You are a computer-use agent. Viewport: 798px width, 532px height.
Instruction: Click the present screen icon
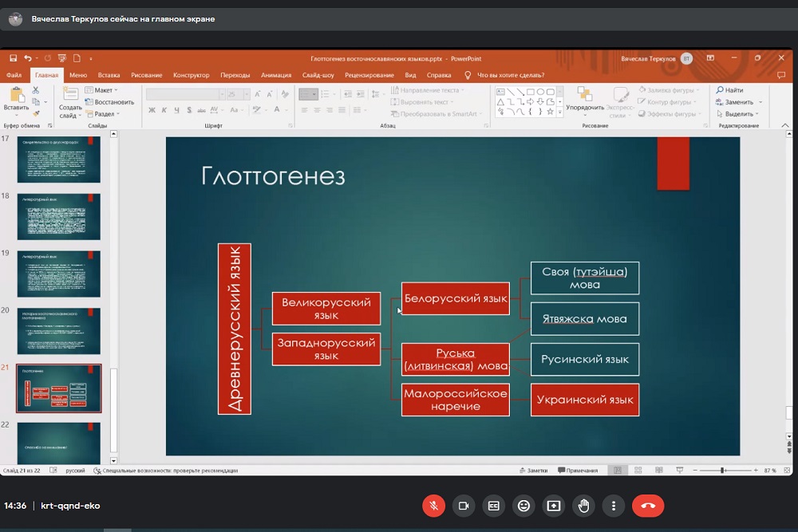point(553,505)
